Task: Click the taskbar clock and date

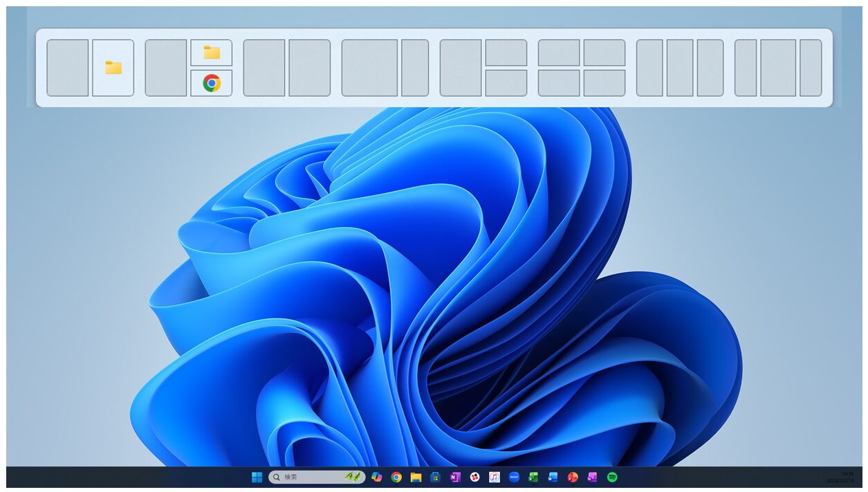Action: pyautogui.click(x=840, y=477)
